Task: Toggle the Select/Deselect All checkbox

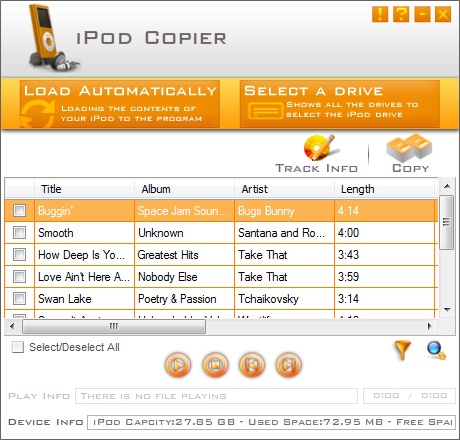Action: (18, 347)
